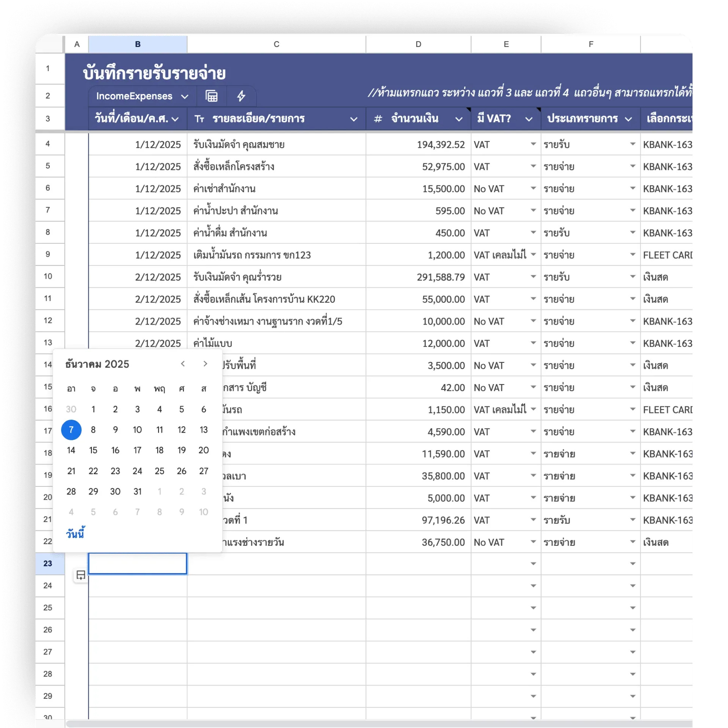Viewport: 728px width, 728px height.
Task: Open the date column header dropdown
Action: 175,119
